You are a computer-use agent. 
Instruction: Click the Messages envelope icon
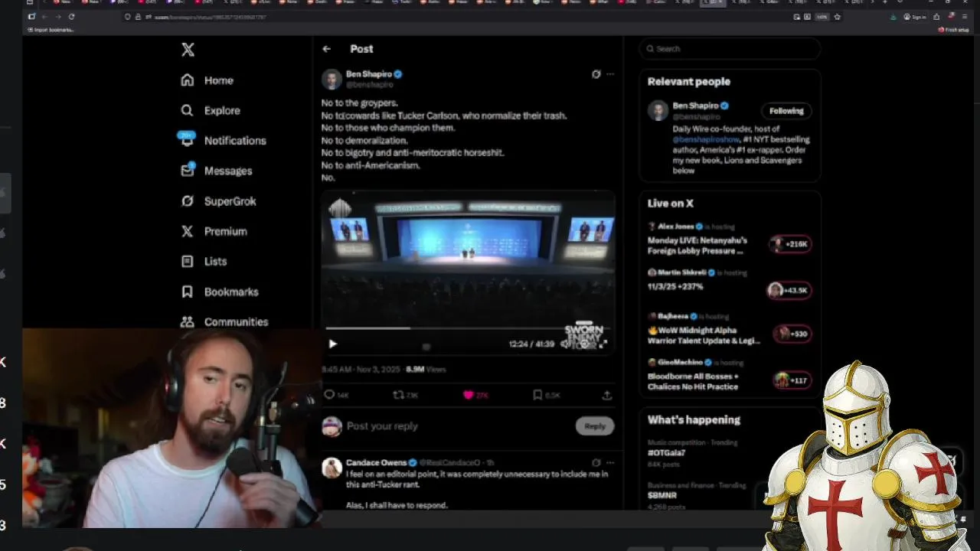tap(187, 171)
